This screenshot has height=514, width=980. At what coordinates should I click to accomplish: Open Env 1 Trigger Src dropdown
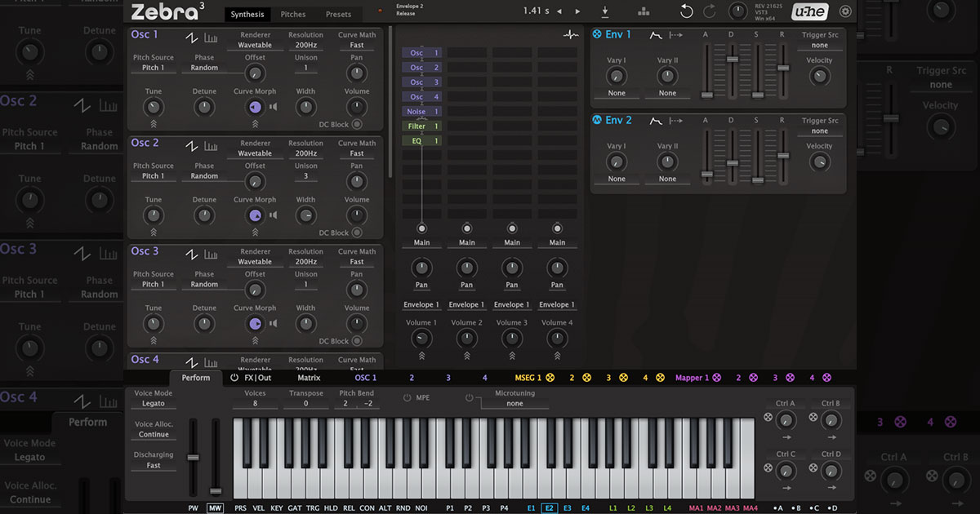tap(819, 46)
